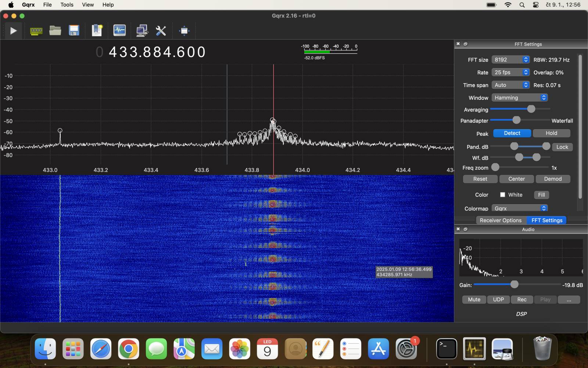The image size is (588, 368).
Task: Click the Averaging slider
Action: (x=520, y=109)
